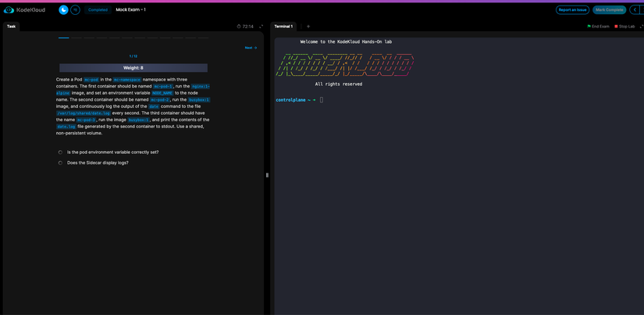
Task: Toggle dark mode with the moon icon
Action: 63,9
